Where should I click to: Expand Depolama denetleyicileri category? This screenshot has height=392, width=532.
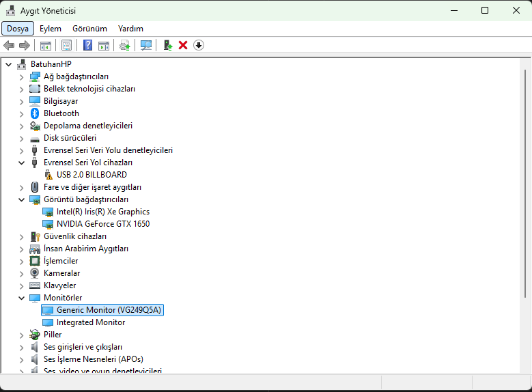pyautogui.click(x=21, y=126)
